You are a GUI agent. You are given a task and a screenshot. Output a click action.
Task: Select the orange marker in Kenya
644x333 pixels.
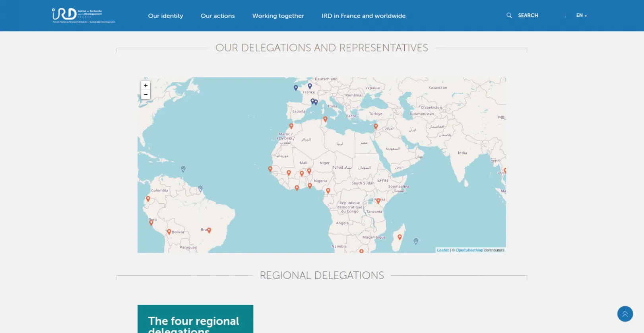click(x=378, y=201)
